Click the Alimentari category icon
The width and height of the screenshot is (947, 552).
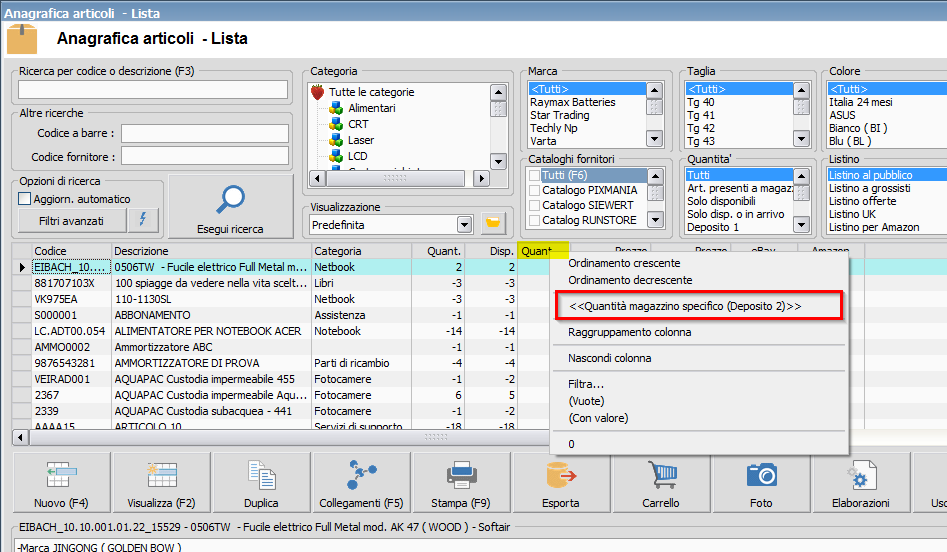click(x=336, y=108)
